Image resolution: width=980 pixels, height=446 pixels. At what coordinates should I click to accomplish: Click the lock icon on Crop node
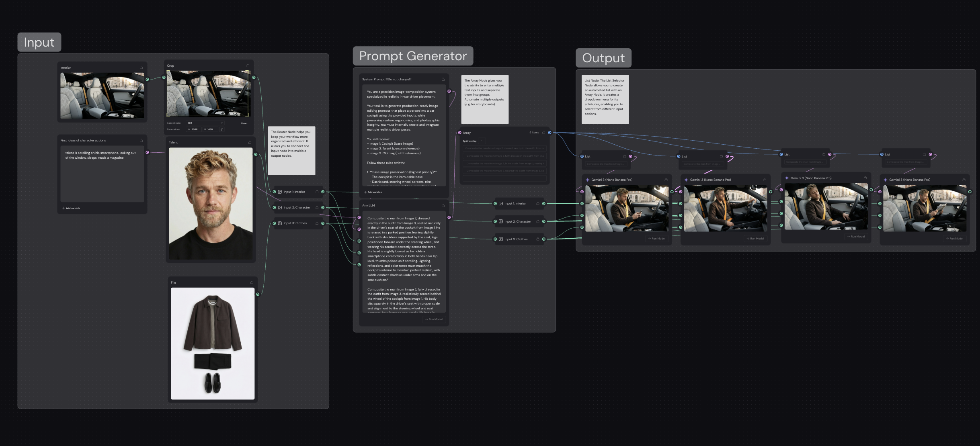[x=248, y=65]
